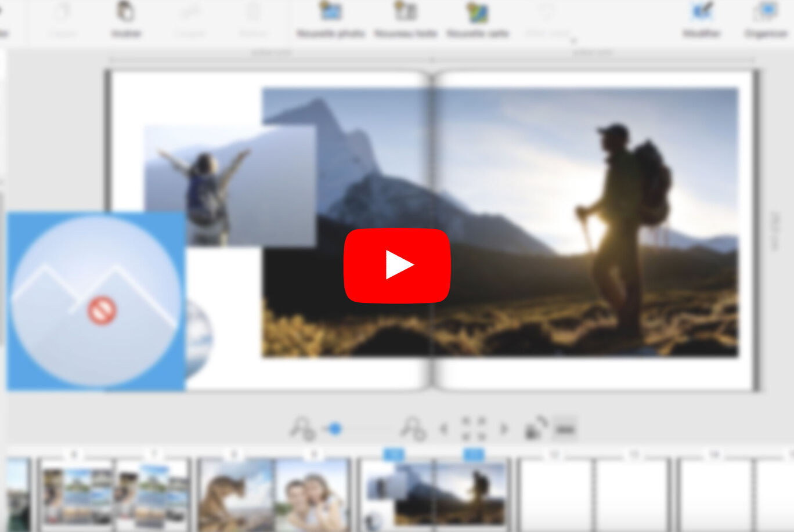The width and height of the screenshot is (794, 532).
Task: Click the fit-to-screen arrows icon
Action: click(x=474, y=429)
